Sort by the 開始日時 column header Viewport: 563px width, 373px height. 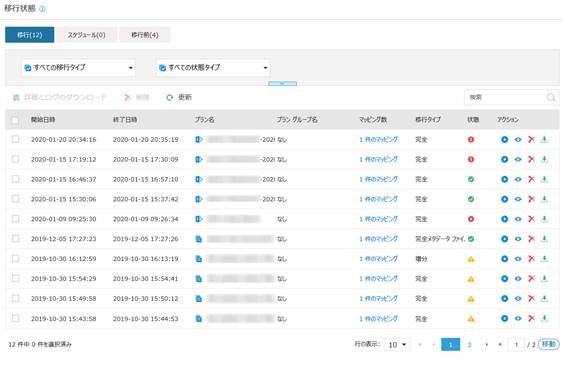point(43,120)
